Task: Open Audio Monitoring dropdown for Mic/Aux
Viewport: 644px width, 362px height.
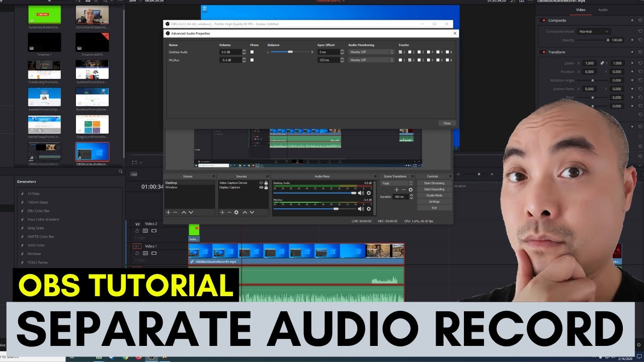Action: 371,60
